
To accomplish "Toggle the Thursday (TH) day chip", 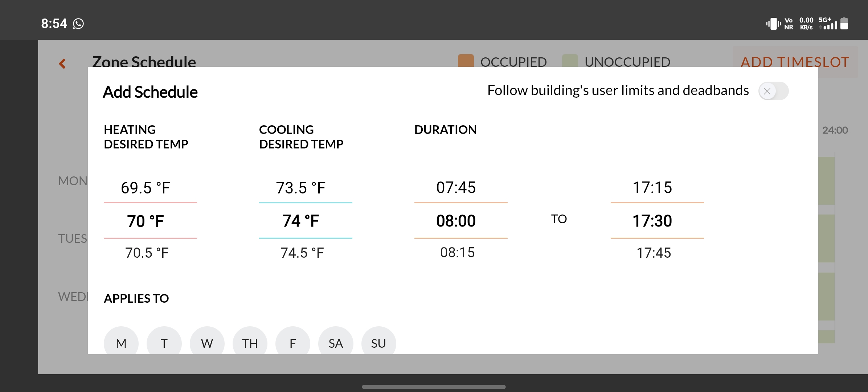I will [x=250, y=343].
